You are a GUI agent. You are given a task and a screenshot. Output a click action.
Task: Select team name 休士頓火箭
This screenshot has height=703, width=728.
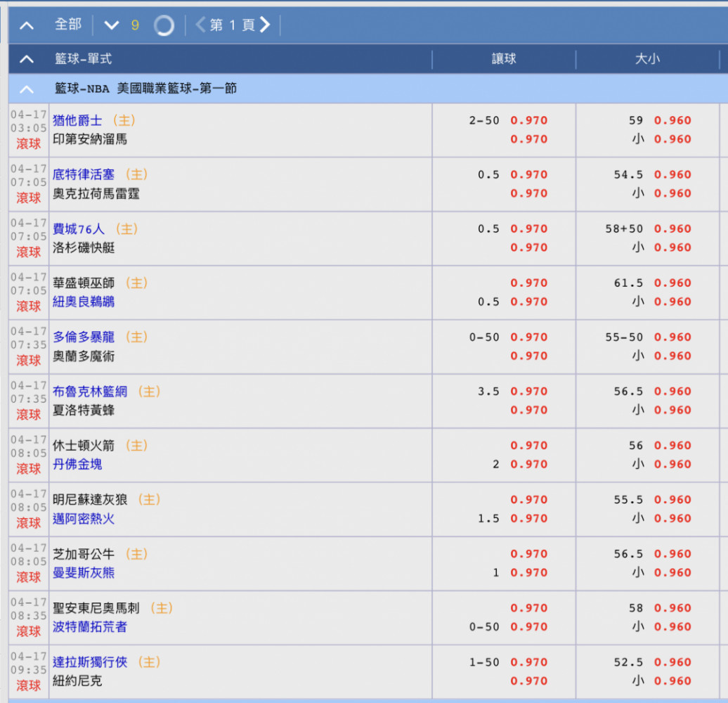84,445
